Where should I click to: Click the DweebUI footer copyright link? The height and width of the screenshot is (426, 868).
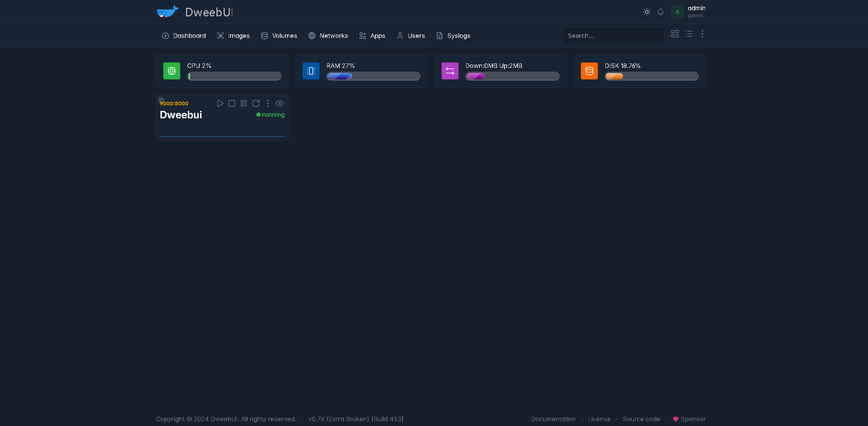(224, 419)
